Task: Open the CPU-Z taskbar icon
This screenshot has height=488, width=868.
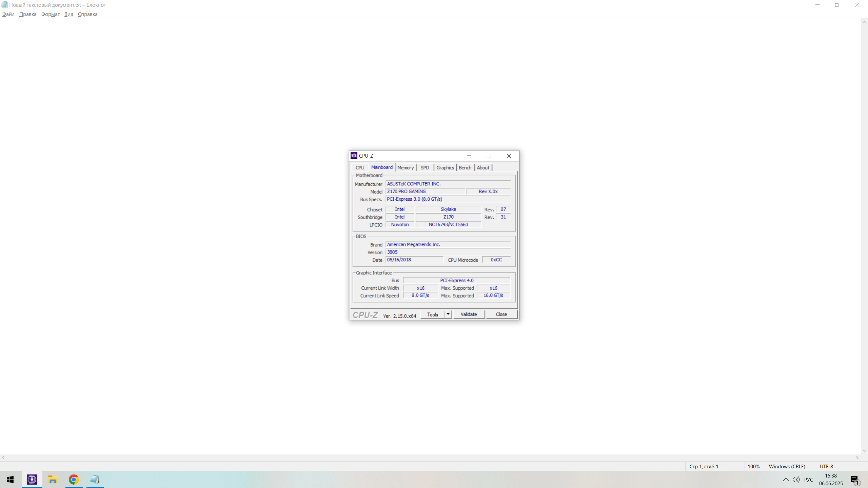Action: pos(32,480)
